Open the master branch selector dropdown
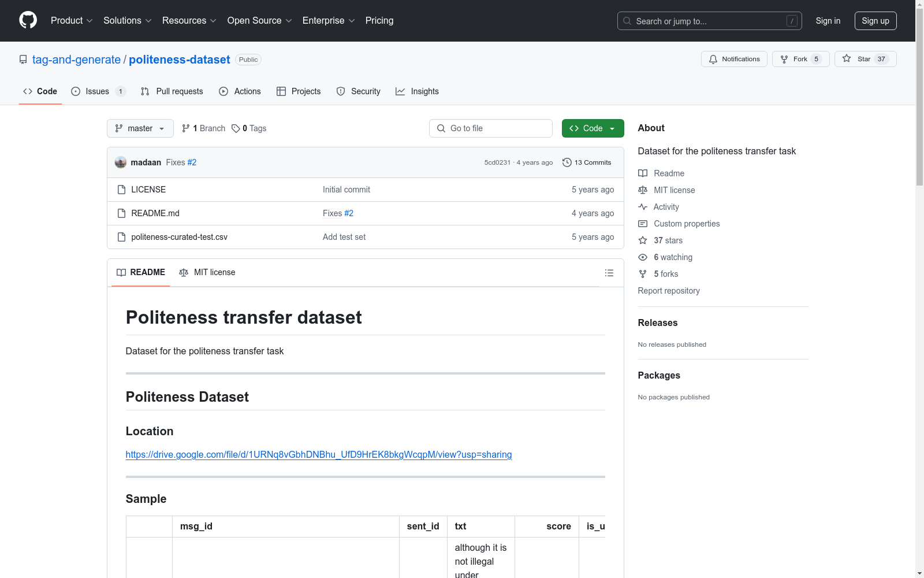The height and width of the screenshot is (578, 924). (140, 128)
